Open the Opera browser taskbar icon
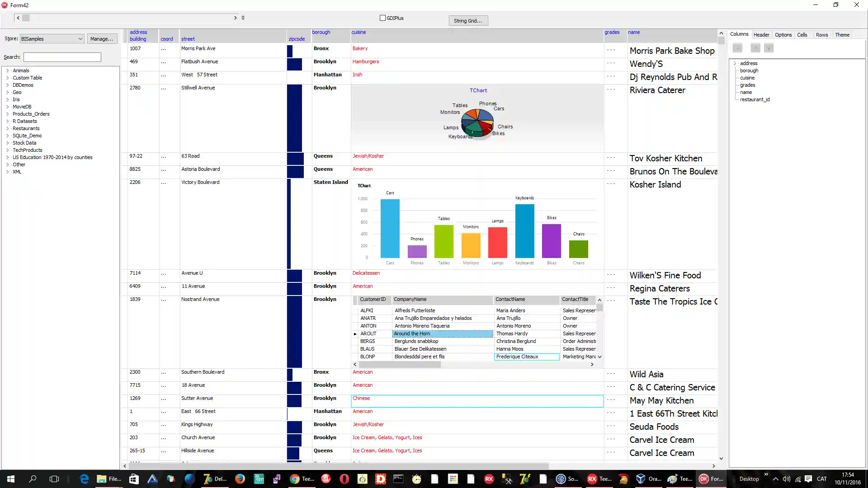868x488 pixels. tap(344, 479)
